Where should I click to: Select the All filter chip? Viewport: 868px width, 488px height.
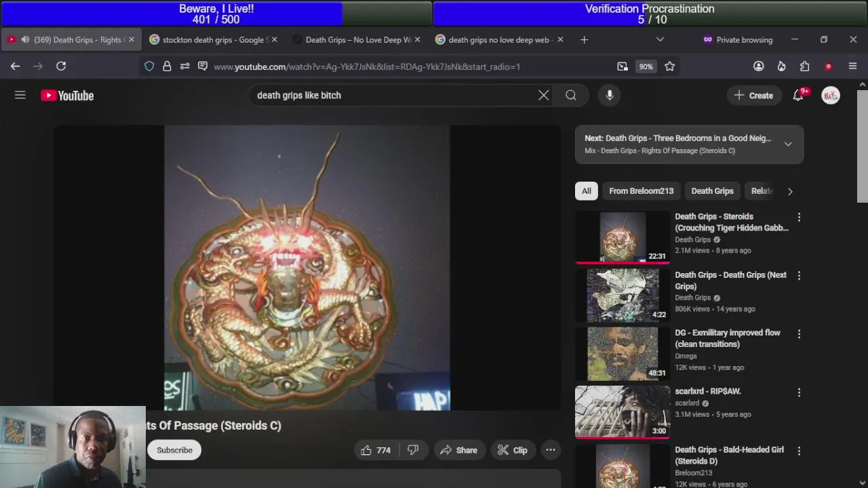click(x=587, y=191)
